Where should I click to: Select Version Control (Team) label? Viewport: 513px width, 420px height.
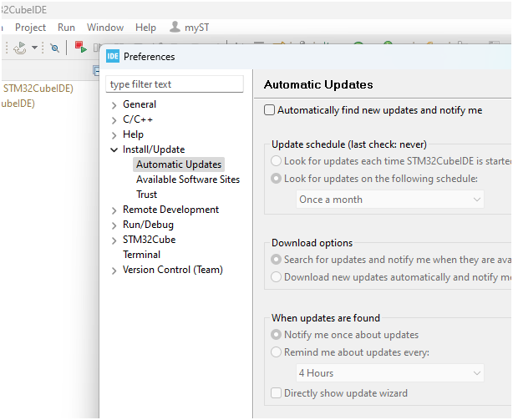pos(172,270)
